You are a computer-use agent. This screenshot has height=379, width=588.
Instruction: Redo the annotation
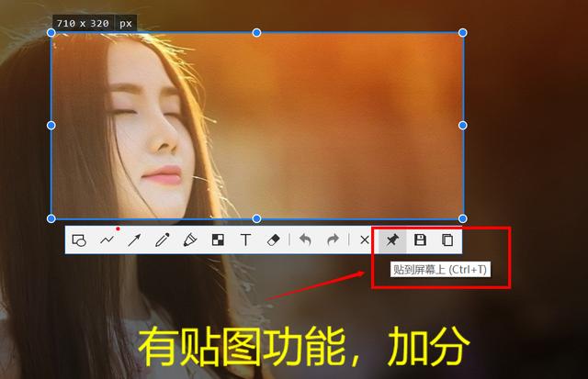pyautogui.click(x=333, y=240)
